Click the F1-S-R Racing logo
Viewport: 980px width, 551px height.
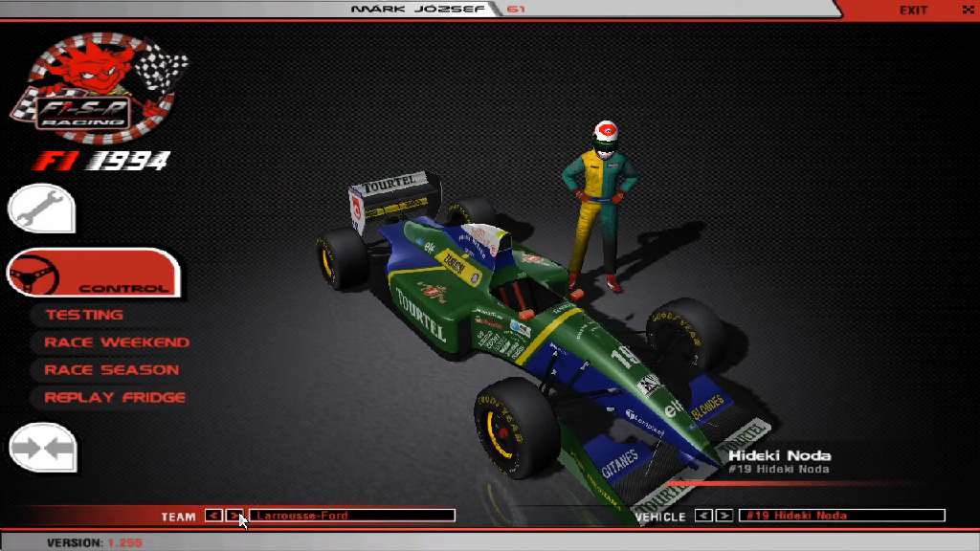click(x=99, y=88)
